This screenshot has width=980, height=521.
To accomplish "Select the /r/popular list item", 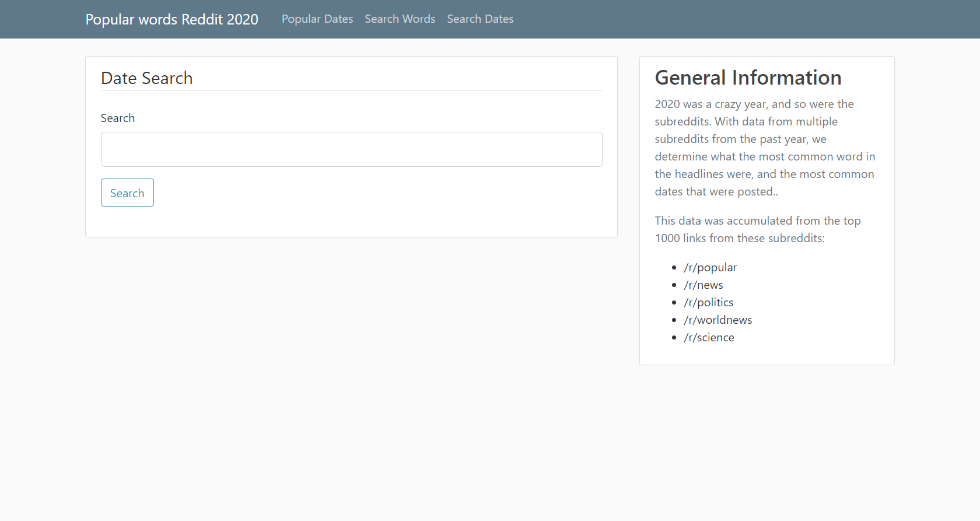I will coord(710,267).
